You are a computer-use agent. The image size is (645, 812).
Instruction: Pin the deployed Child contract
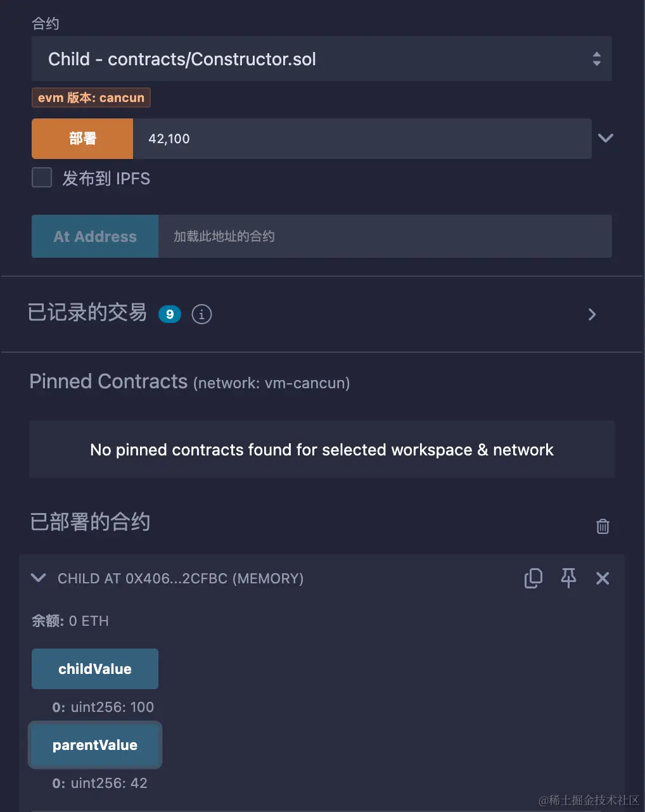coord(568,578)
